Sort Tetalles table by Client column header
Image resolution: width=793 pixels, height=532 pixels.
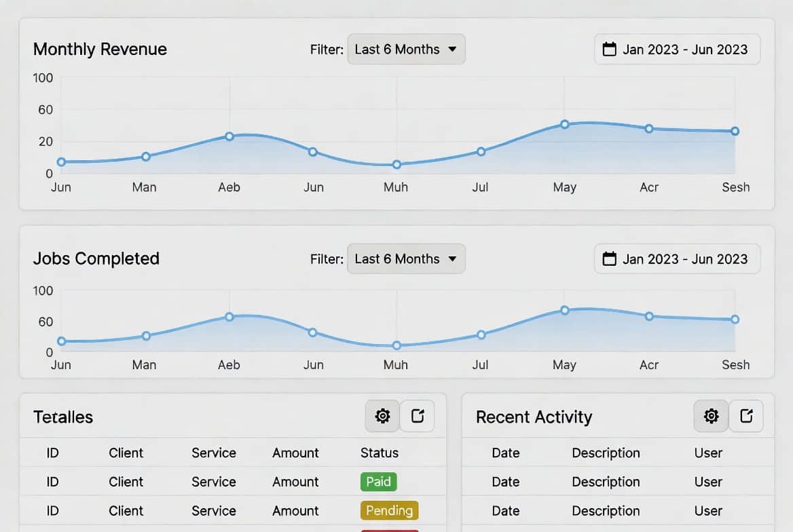tap(126, 453)
